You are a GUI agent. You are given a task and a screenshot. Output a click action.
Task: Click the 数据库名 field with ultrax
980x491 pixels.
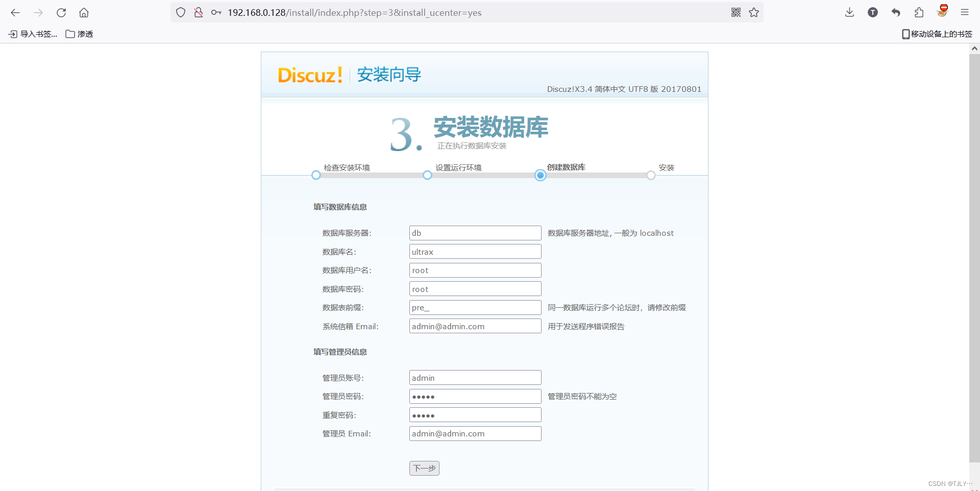coord(475,252)
